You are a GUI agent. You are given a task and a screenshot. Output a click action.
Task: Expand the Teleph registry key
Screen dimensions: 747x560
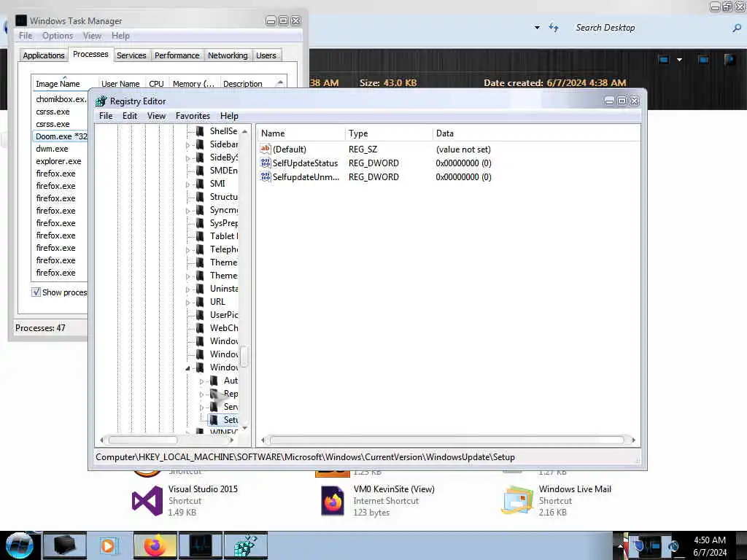coord(187,250)
